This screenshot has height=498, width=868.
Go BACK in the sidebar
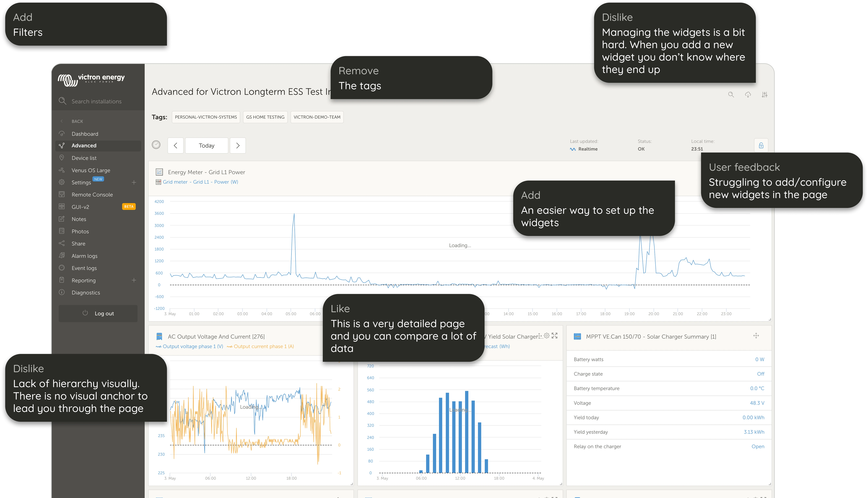[x=77, y=121]
